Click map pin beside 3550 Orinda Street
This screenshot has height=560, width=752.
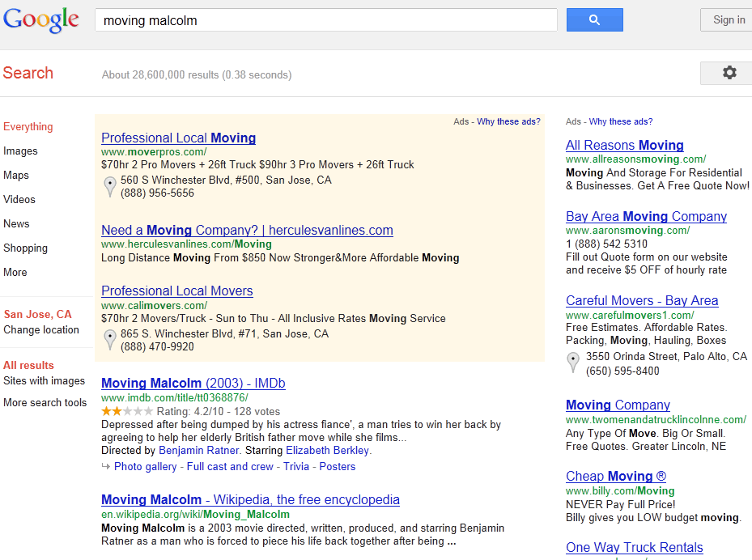coord(573,363)
